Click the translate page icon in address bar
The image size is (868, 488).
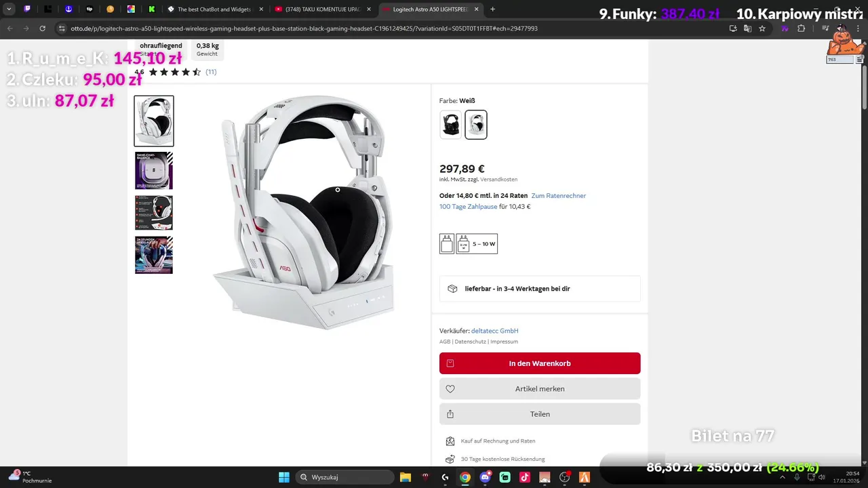(747, 28)
